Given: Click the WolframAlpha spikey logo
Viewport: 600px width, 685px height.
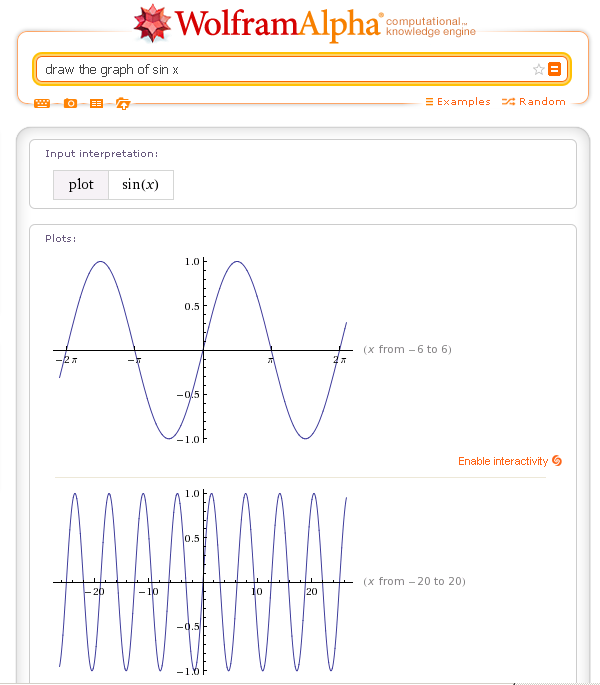Looking at the screenshot, I should (x=152, y=24).
